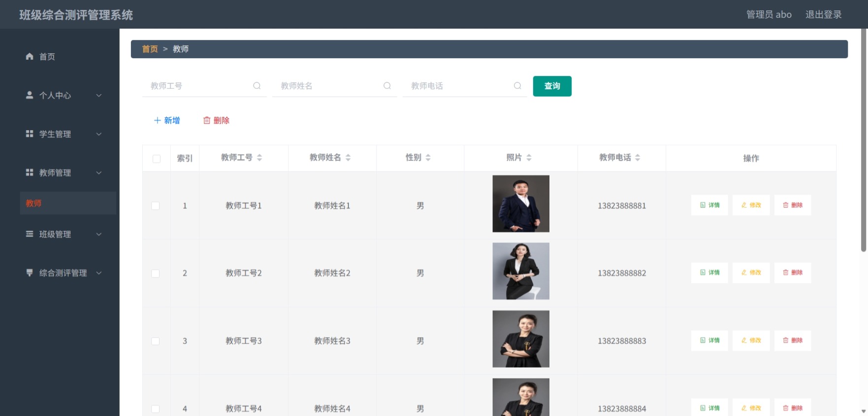The width and height of the screenshot is (868, 416).
Task: Click the 首页 breadcrumb link
Action: point(150,49)
